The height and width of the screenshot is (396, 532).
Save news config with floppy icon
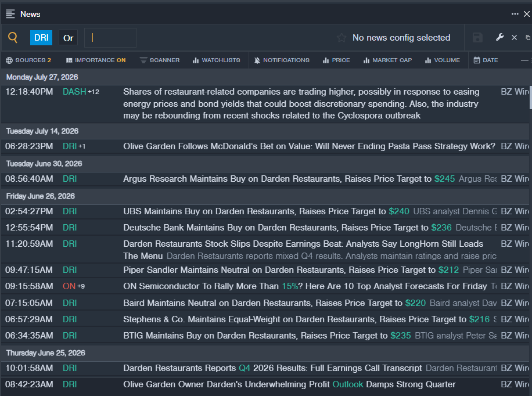477,37
